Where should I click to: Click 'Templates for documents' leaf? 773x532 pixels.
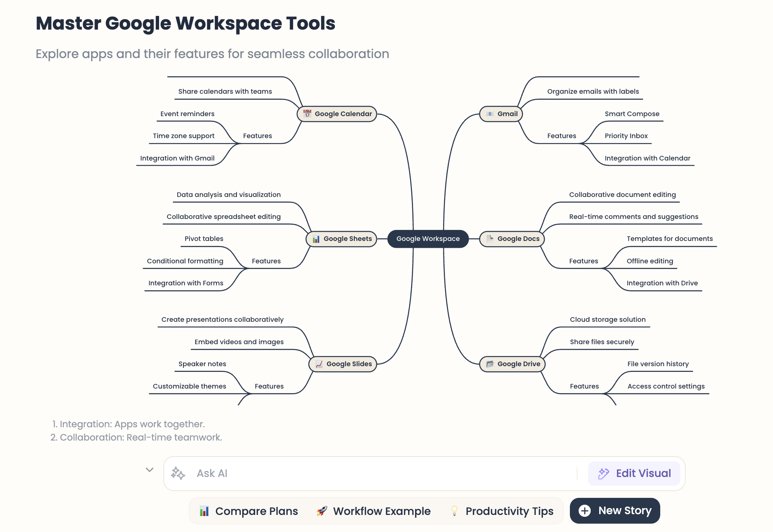tap(670, 239)
